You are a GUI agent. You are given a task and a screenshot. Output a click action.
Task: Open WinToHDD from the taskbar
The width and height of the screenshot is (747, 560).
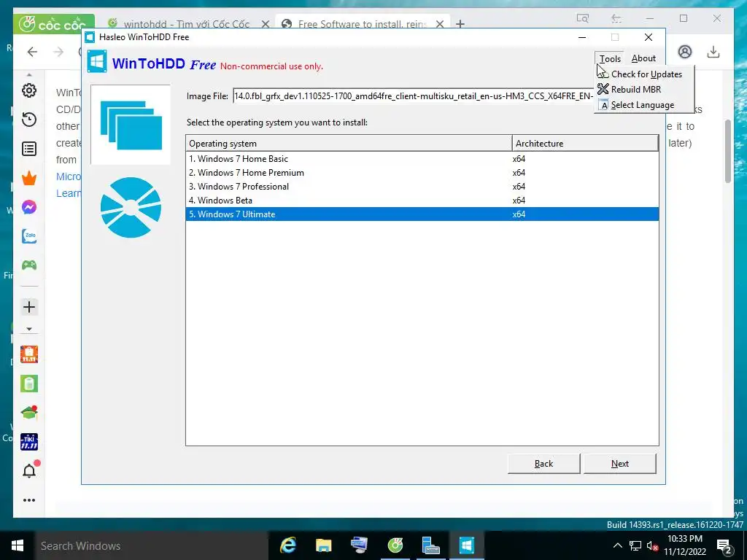[466, 545]
